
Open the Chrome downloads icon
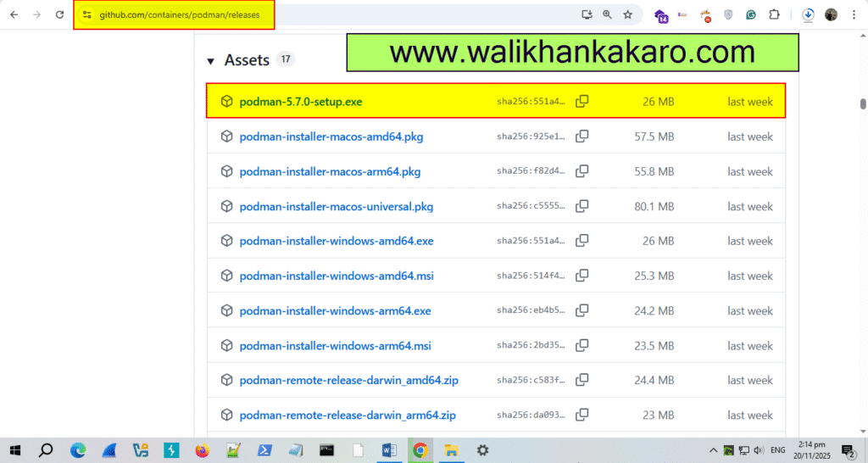pos(808,15)
